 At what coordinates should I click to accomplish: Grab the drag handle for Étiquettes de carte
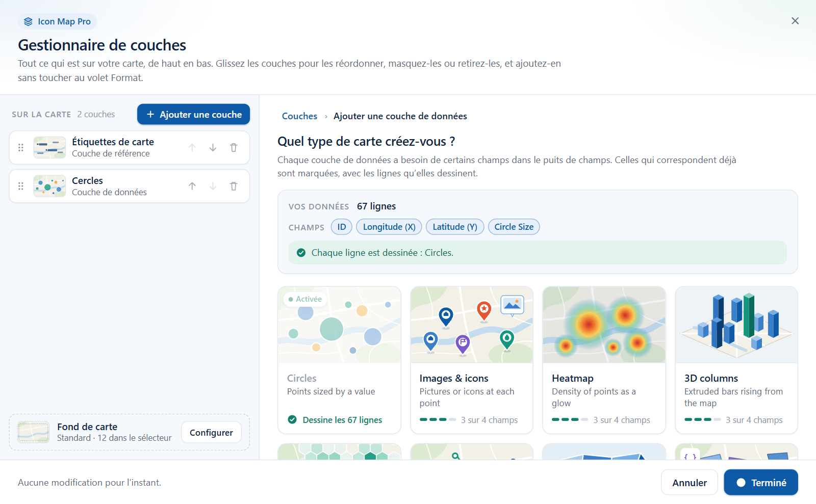(21, 148)
